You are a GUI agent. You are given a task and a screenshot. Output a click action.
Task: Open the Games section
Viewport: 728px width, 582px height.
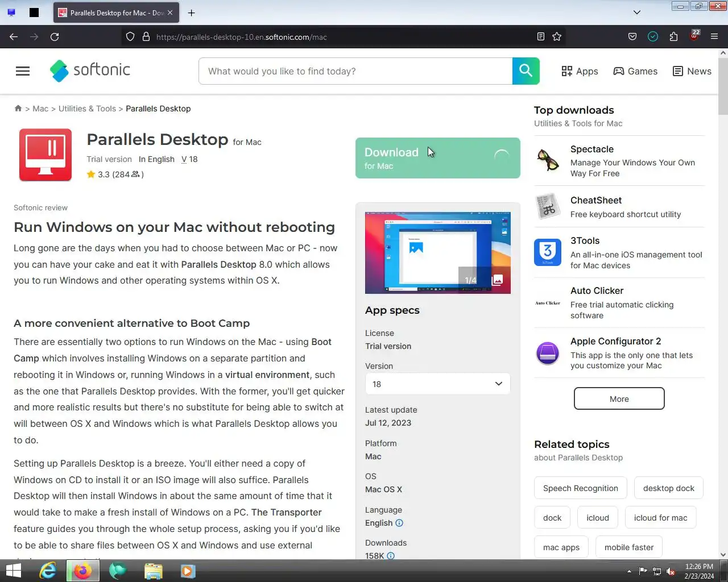(x=635, y=71)
